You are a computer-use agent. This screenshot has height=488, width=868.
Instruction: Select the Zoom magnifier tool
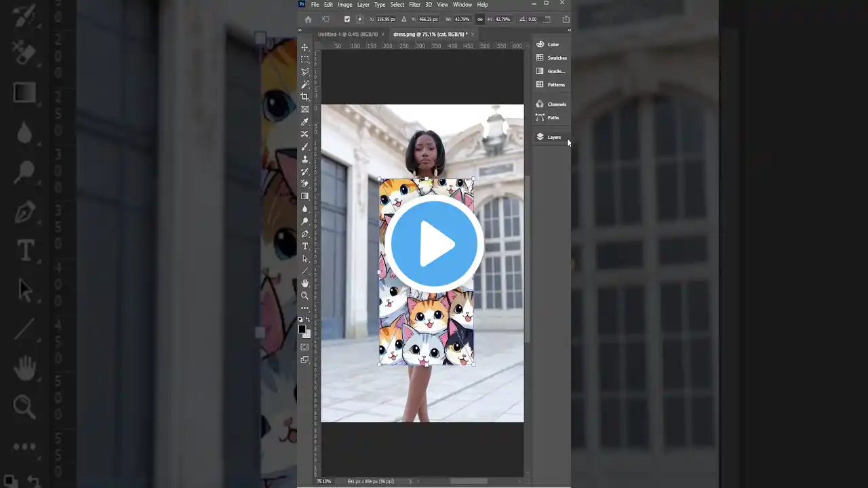pyautogui.click(x=304, y=296)
